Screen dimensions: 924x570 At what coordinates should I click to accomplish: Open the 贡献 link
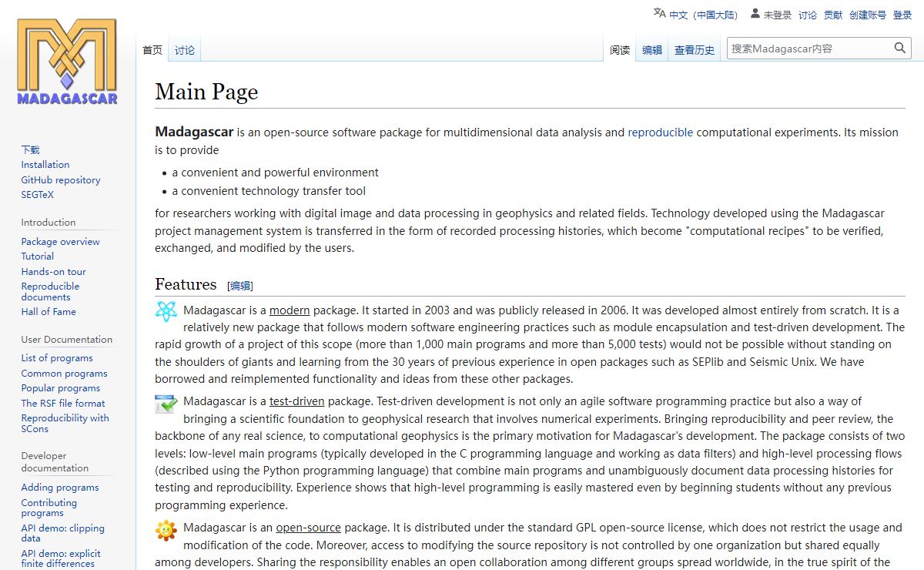coord(833,15)
